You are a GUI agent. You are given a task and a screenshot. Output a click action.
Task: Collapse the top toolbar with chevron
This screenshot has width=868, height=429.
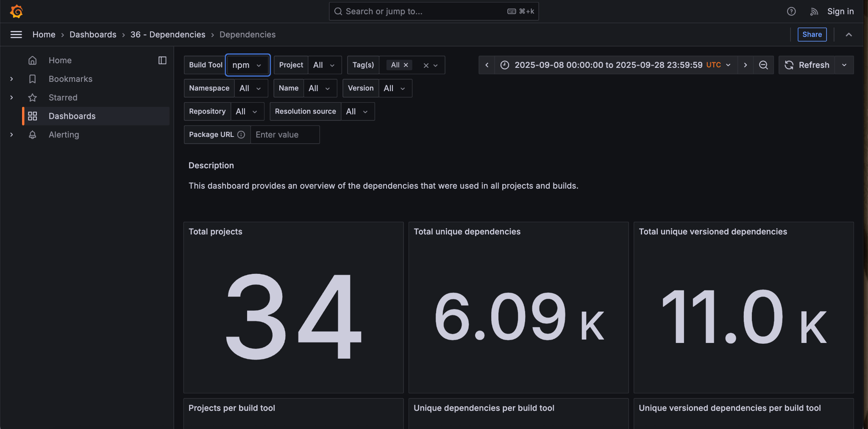coord(849,35)
